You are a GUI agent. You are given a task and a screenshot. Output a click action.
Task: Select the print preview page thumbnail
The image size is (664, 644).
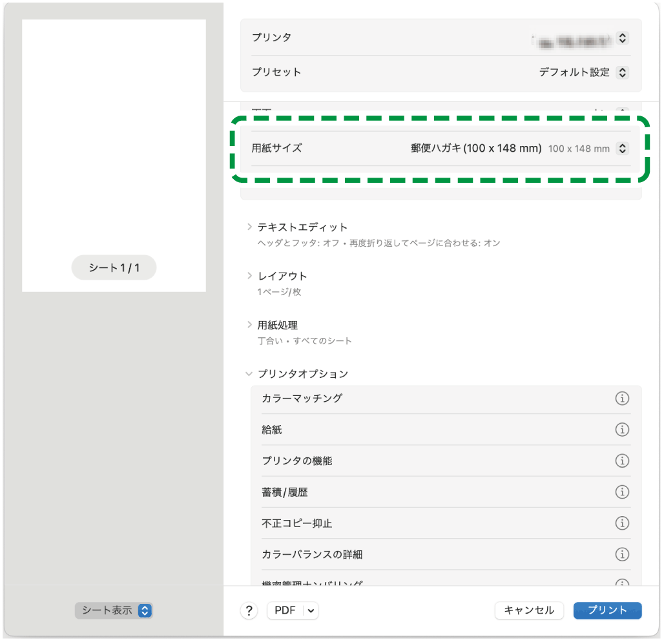click(114, 155)
